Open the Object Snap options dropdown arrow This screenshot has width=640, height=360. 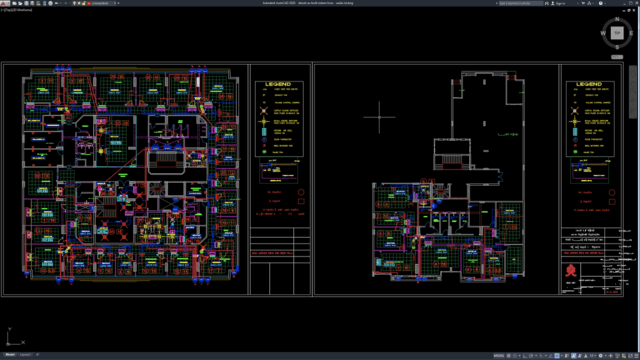coord(562,356)
